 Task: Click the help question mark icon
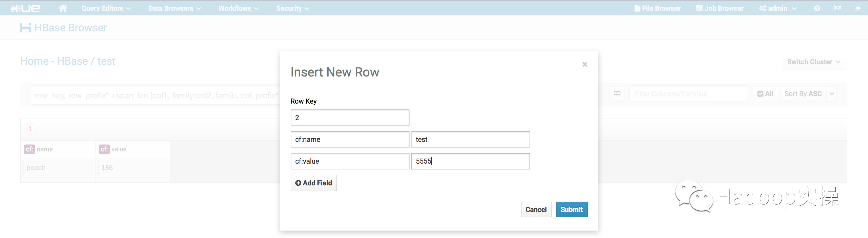[817, 8]
